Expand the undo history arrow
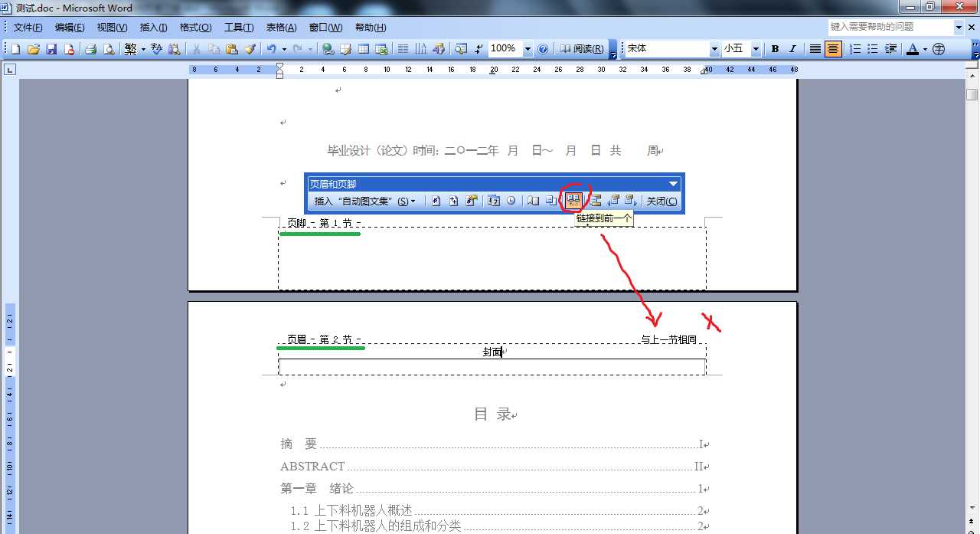The height and width of the screenshot is (534, 980). pyautogui.click(x=284, y=49)
